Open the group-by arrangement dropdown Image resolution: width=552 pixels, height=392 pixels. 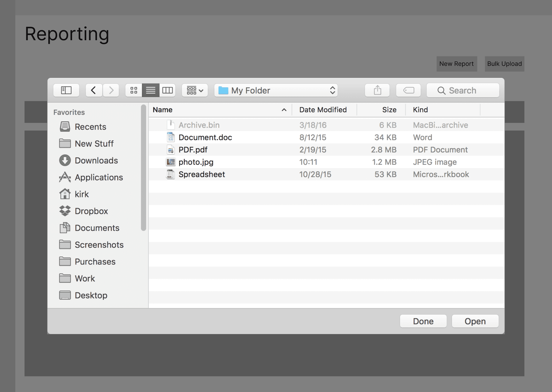click(x=195, y=90)
